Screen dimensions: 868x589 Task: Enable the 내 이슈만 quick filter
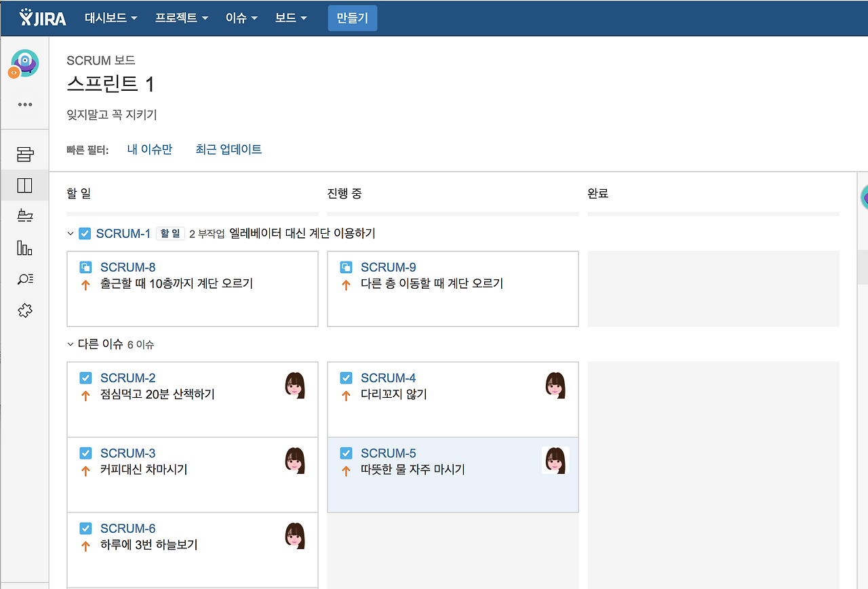[x=150, y=149]
